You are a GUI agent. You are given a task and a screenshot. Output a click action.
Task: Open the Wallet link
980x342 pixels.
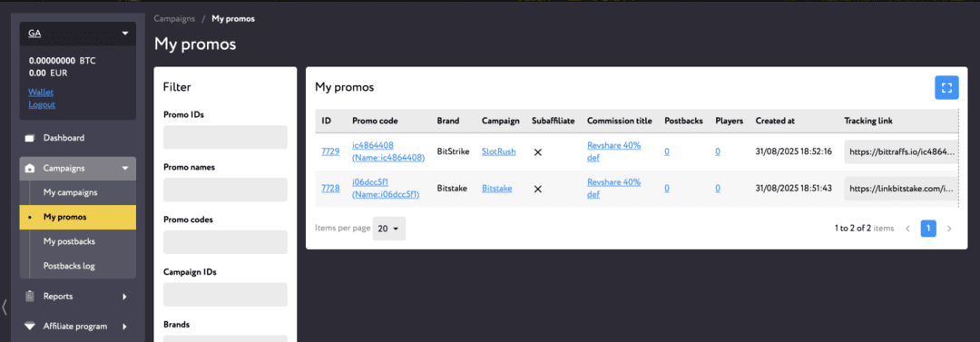point(41,92)
